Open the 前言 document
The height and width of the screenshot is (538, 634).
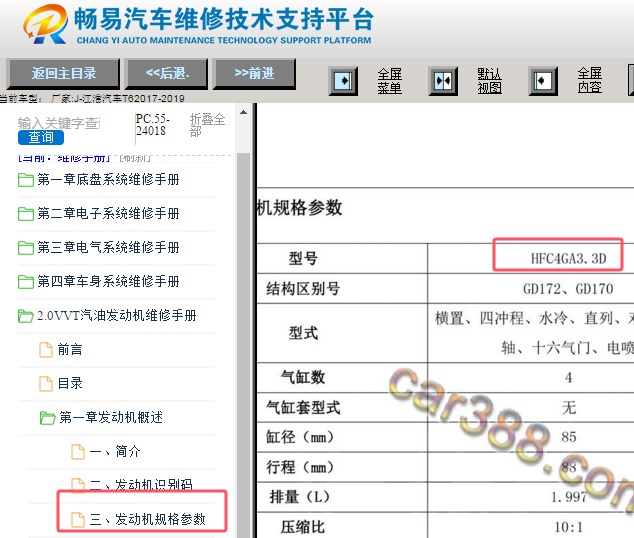pyautogui.click(x=70, y=349)
